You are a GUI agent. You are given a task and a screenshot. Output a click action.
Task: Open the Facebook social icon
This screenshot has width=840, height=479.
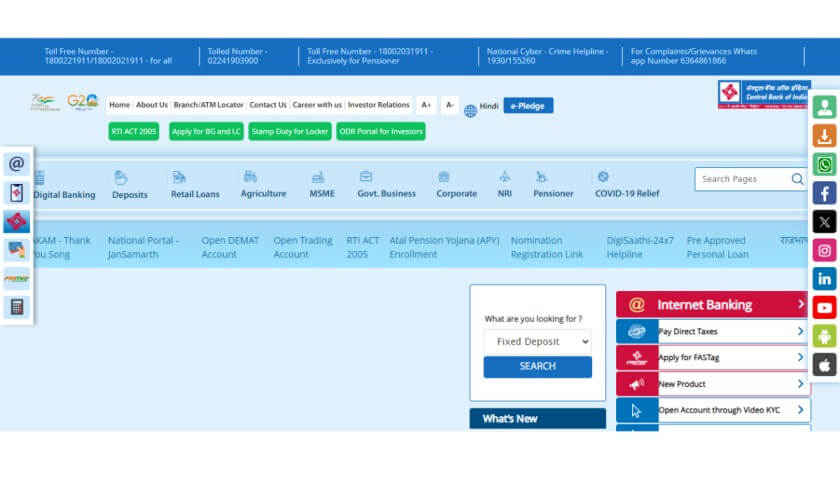[824, 194]
